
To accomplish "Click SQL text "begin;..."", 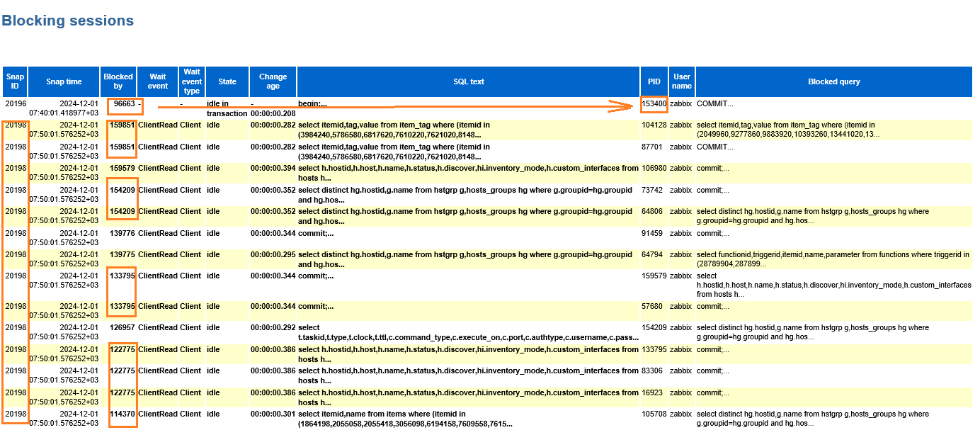I will (x=312, y=104).
